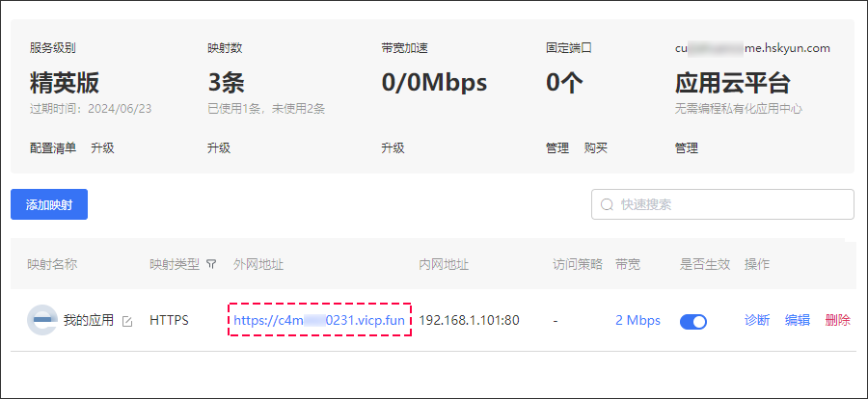Viewport: 868px width, 399px height.
Task: Focus the 快速搜索 input field
Action: [x=722, y=204]
